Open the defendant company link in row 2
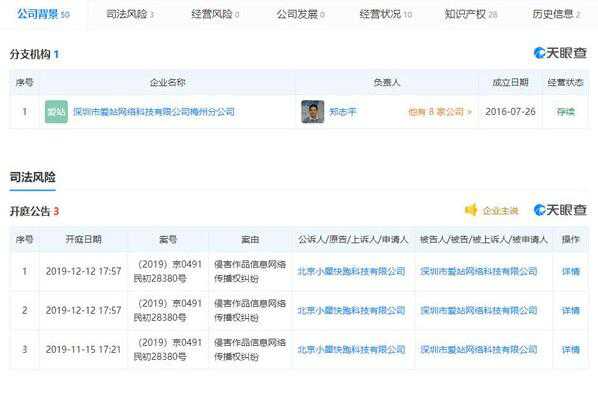The height and width of the screenshot is (398, 598). pyautogui.click(x=479, y=310)
